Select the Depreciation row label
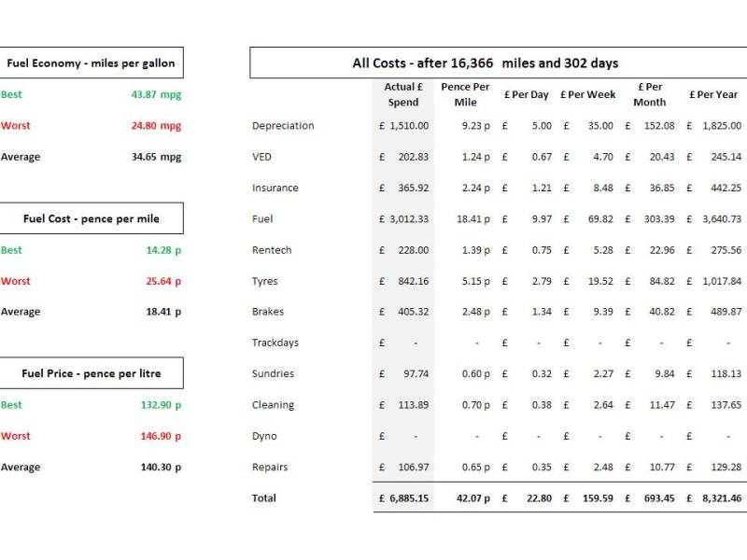The height and width of the screenshot is (560, 747). (x=283, y=126)
